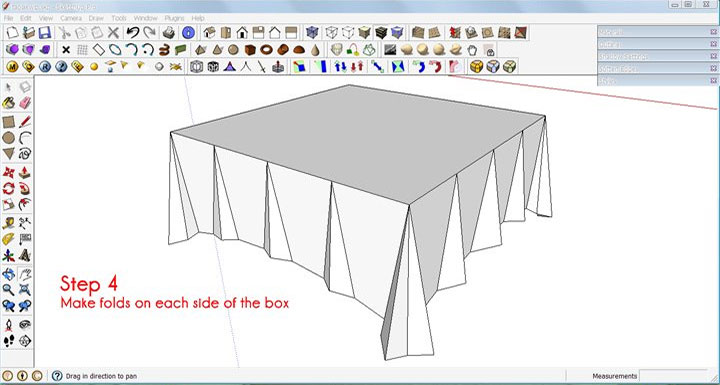Select the Protractor tool
Image resolution: width=720 pixels, height=385 pixels.
point(9,239)
